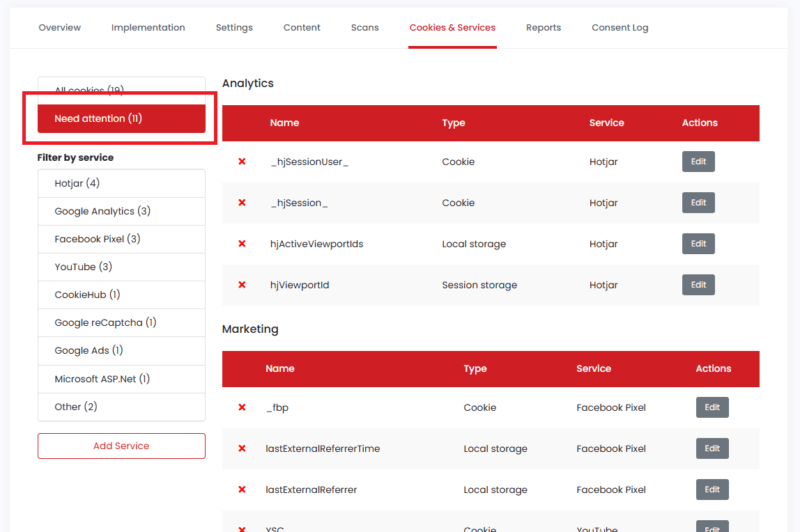The width and height of the screenshot is (800, 532).
Task: Click the red X icon beside hjActiveViewportIds
Action: (x=242, y=244)
